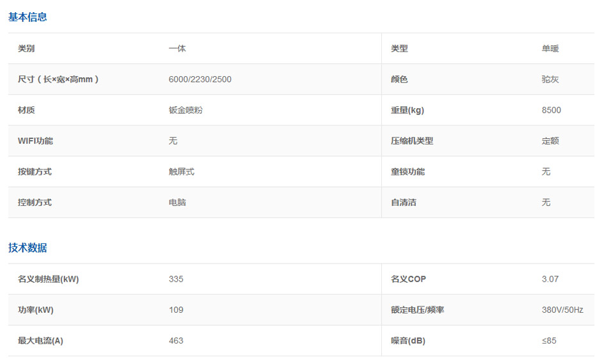The width and height of the screenshot is (595, 364).
Task: Select the 单暖 type value
Action: 550,49
